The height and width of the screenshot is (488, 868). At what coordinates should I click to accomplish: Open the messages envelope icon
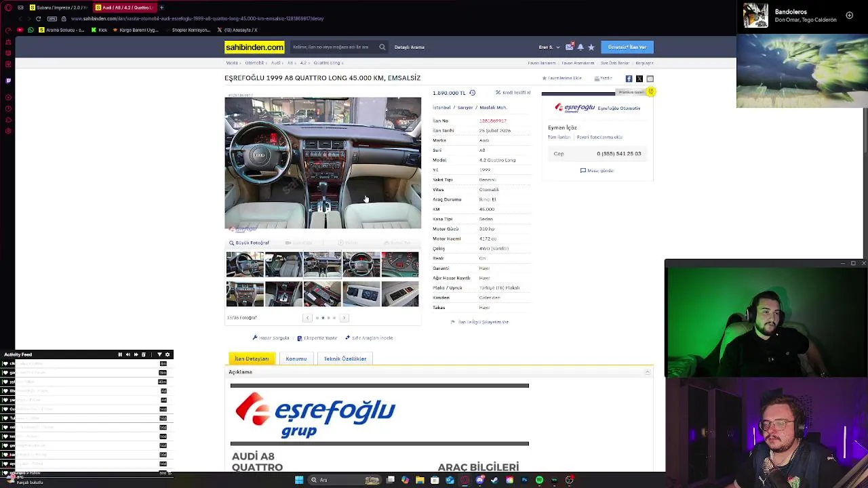pyautogui.click(x=570, y=47)
